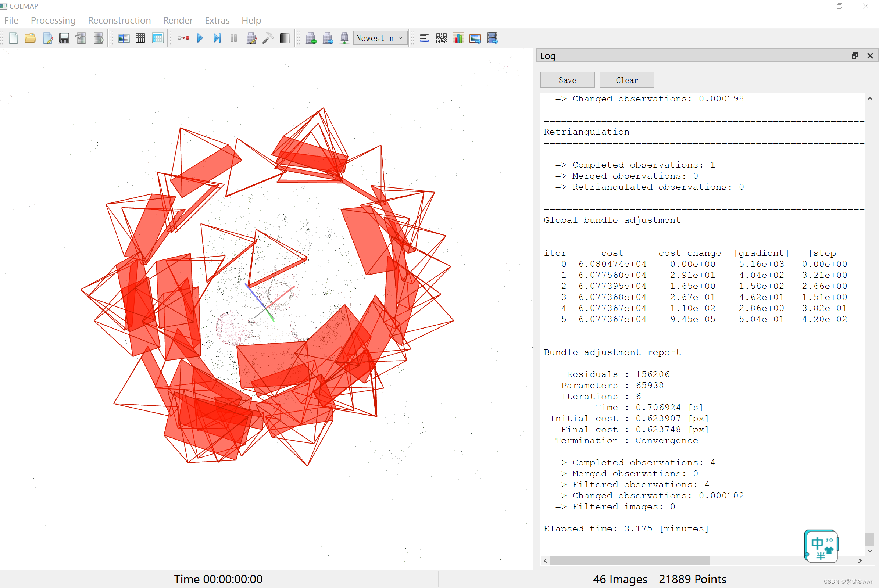This screenshot has width=879, height=588.
Task: Run Bundle adjustment hammer icon
Action: click(x=268, y=38)
